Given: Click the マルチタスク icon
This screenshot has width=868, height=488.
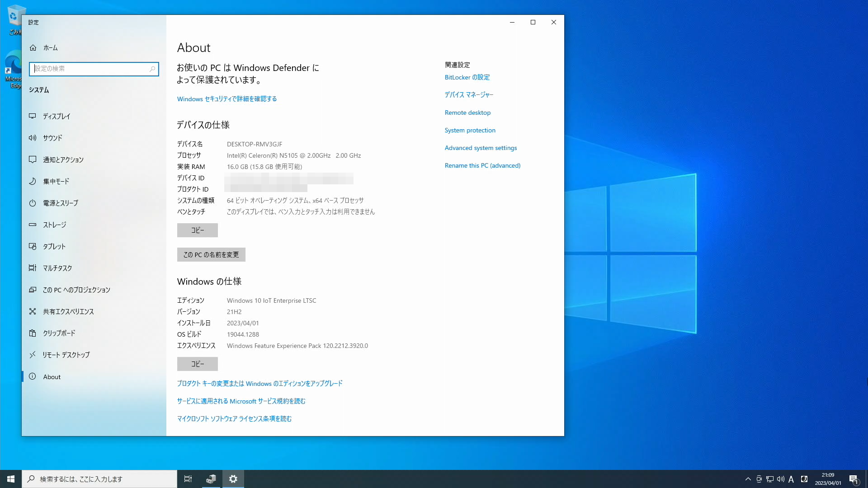Looking at the screenshot, I should tap(33, 268).
